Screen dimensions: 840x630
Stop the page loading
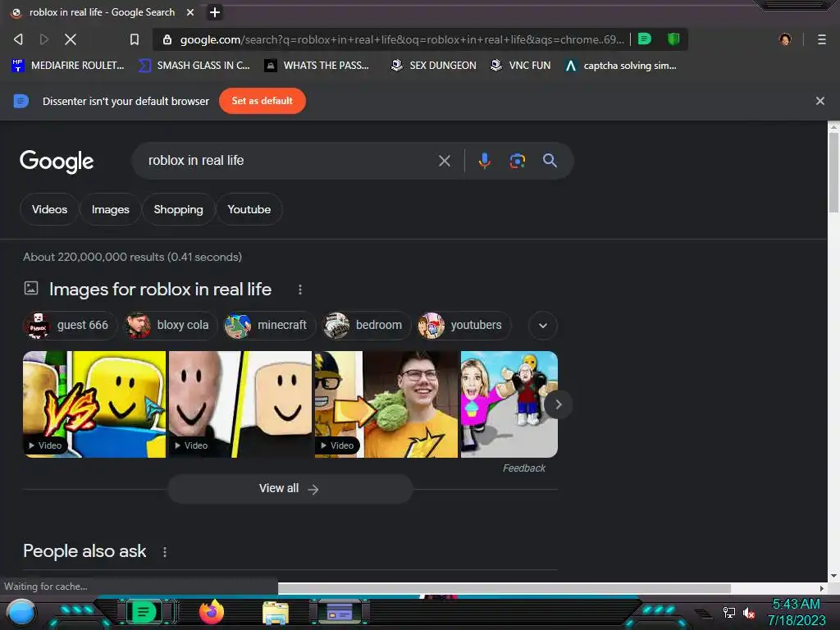tap(71, 39)
